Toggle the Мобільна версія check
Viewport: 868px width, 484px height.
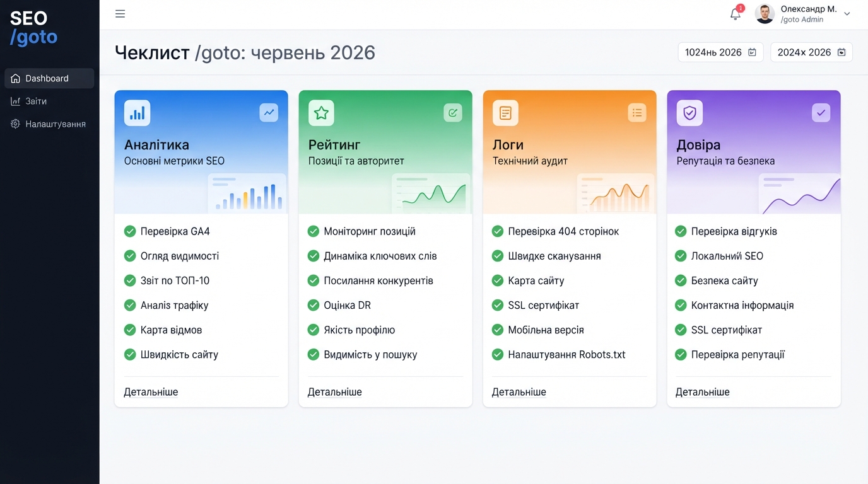(498, 330)
